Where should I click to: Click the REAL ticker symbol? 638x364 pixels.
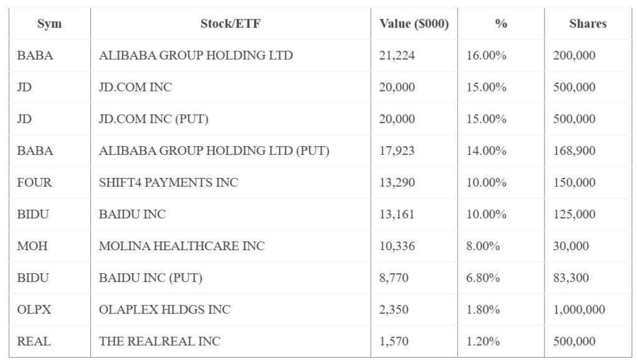(34, 341)
